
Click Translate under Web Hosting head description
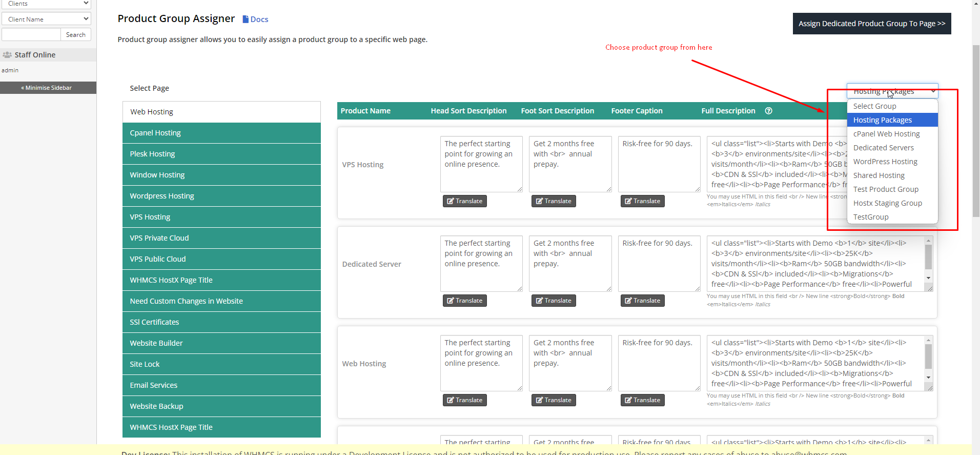tap(464, 400)
